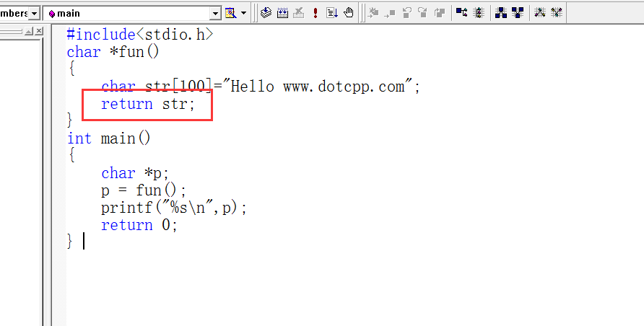
Task: Click the last grid icon with crossed tools
Action: 557,12
